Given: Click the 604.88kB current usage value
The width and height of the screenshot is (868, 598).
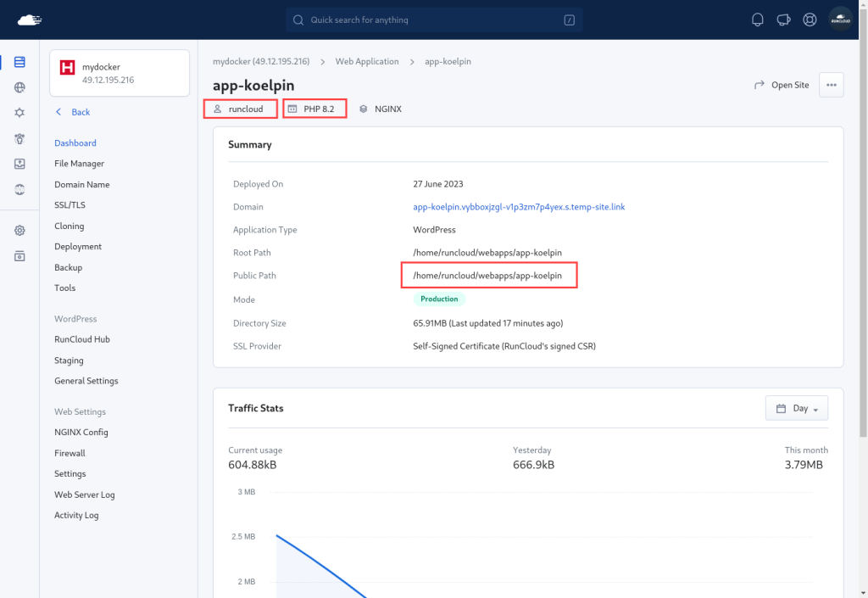Looking at the screenshot, I should [x=253, y=465].
